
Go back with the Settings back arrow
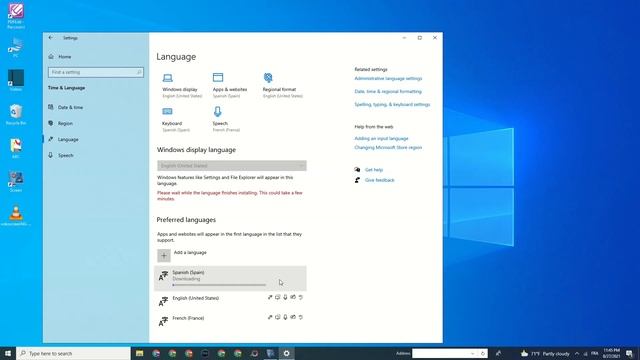pos(51,38)
